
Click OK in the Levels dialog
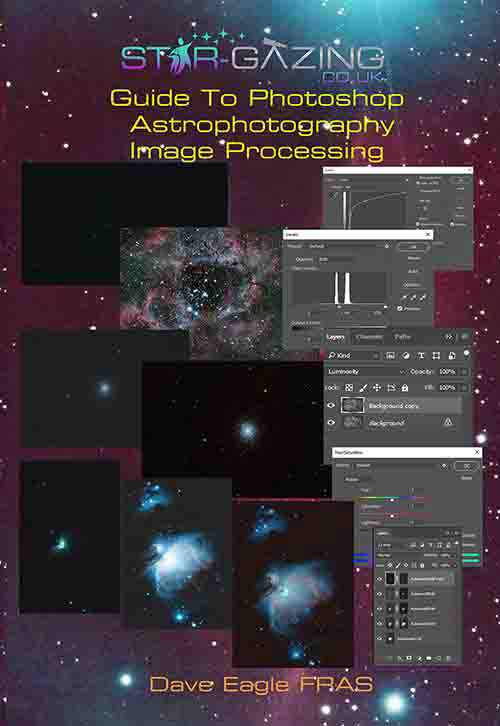tap(412, 247)
